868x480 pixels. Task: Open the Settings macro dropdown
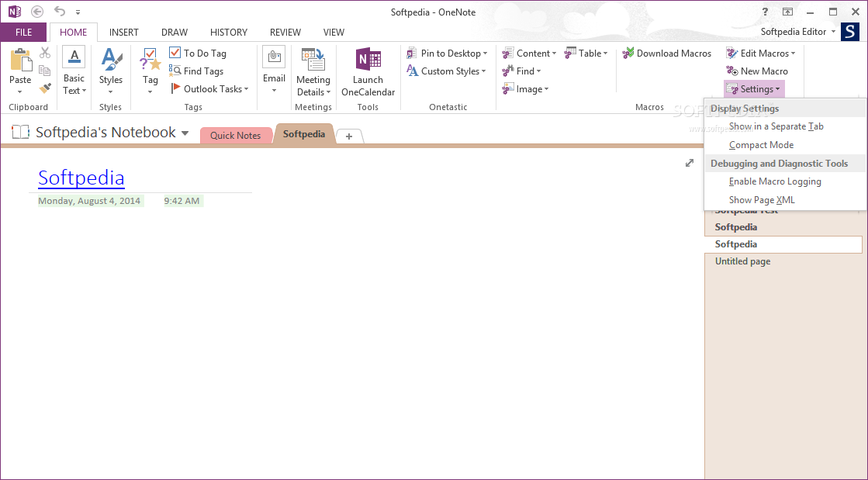tap(753, 88)
